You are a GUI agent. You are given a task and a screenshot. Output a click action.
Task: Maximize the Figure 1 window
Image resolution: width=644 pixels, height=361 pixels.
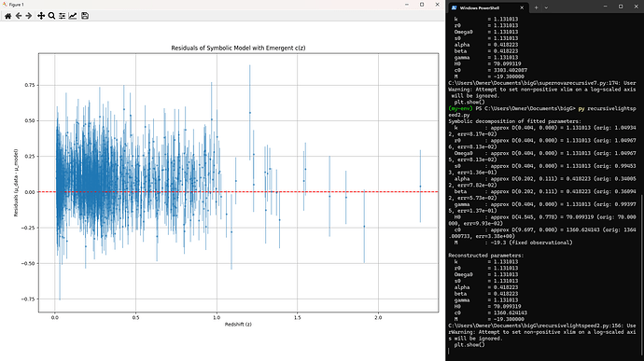click(422, 5)
